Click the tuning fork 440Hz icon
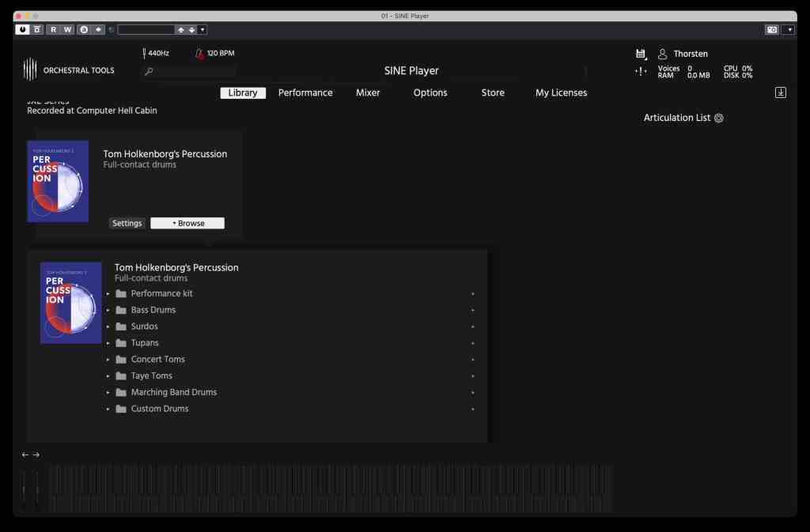Image resolution: width=810 pixels, height=532 pixels. pos(144,53)
